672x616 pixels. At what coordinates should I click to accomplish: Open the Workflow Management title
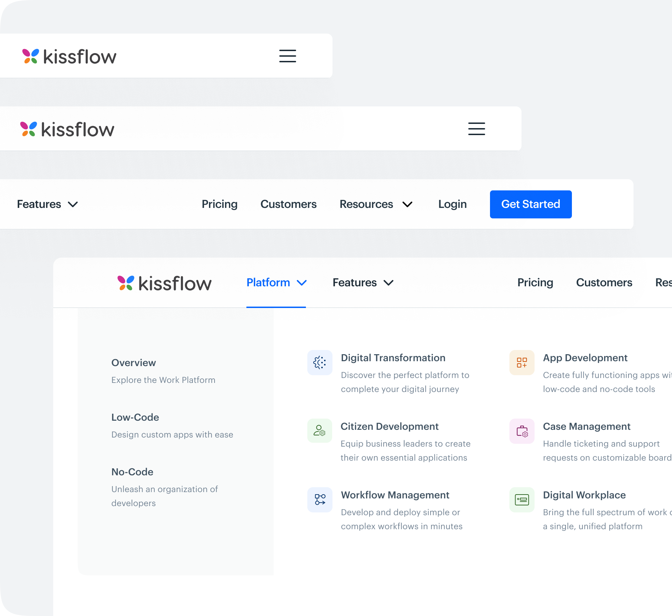point(395,495)
